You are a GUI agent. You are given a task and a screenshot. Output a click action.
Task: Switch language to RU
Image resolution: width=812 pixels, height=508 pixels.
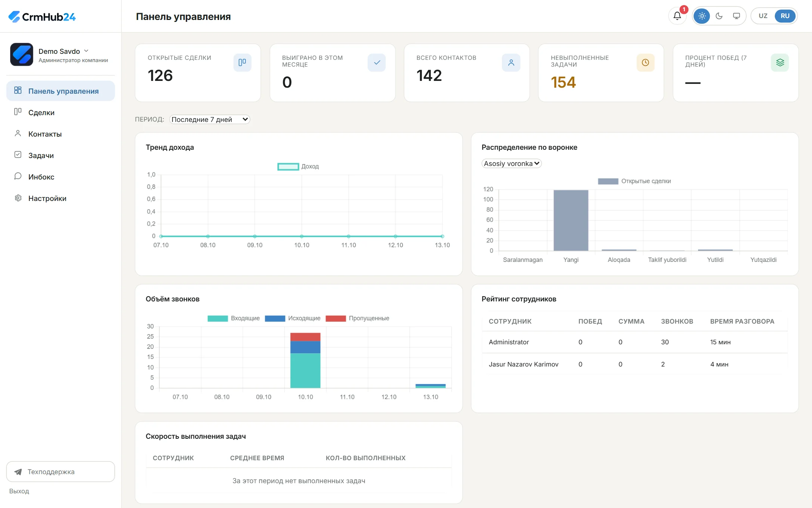pyautogui.click(x=785, y=16)
